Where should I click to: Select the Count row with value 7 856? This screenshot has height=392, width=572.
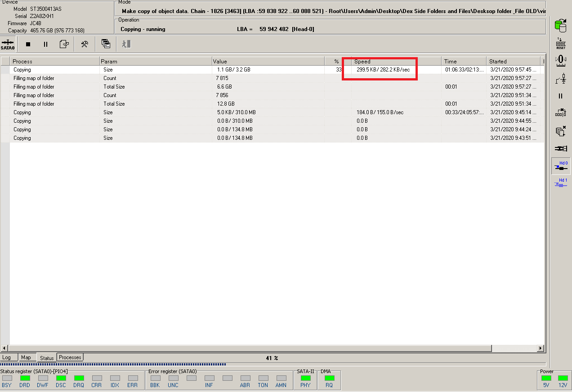point(273,95)
